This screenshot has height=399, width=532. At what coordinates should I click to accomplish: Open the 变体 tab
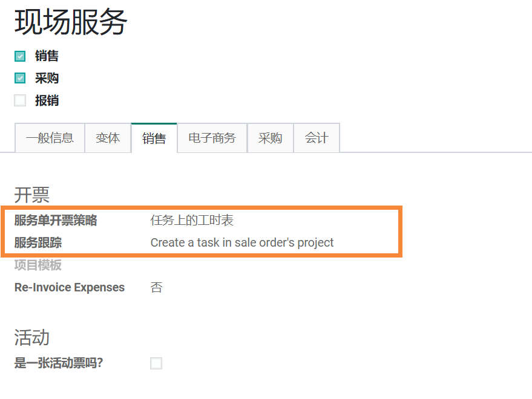coord(108,138)
